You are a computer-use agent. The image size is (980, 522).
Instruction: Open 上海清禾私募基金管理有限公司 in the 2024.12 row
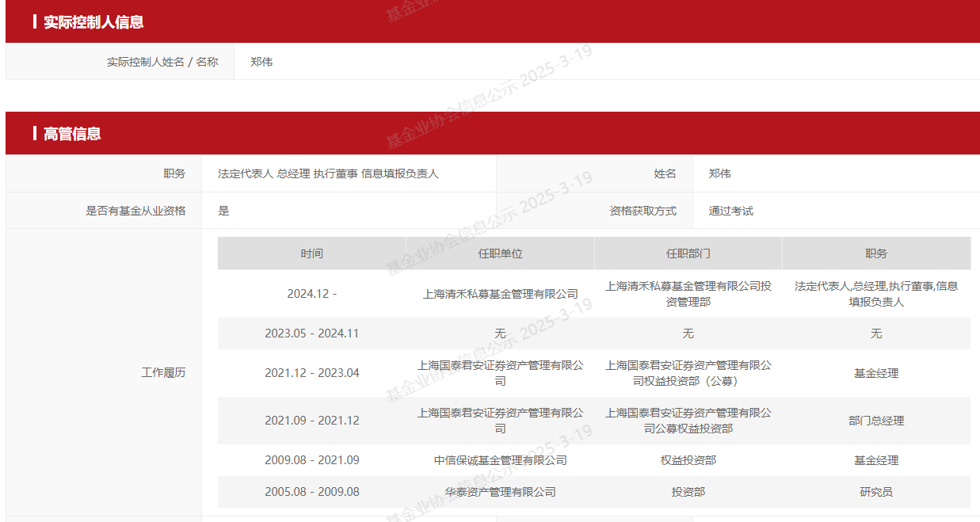tap(498, 293)
